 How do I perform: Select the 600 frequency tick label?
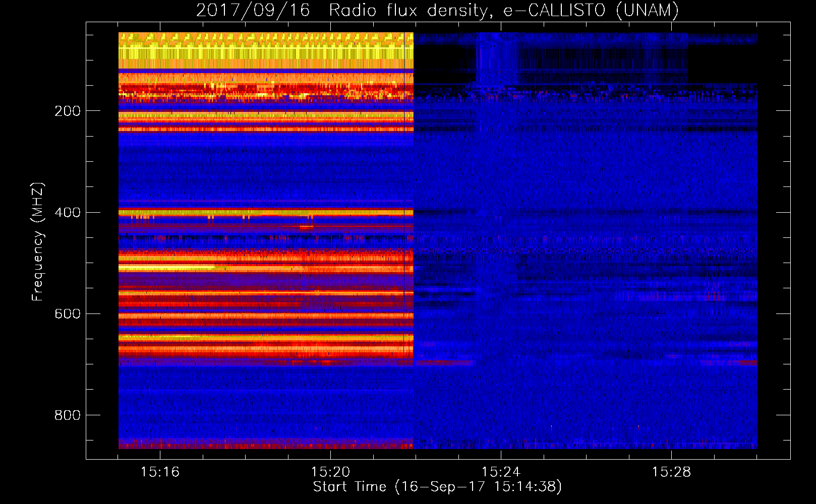[68, 313]
